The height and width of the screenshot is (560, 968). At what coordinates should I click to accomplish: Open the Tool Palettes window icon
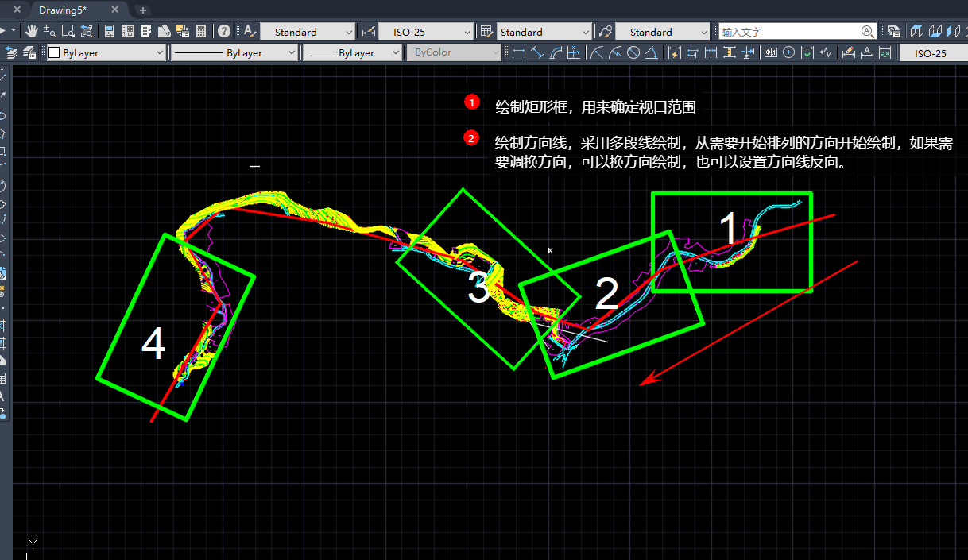click(146, 32)
